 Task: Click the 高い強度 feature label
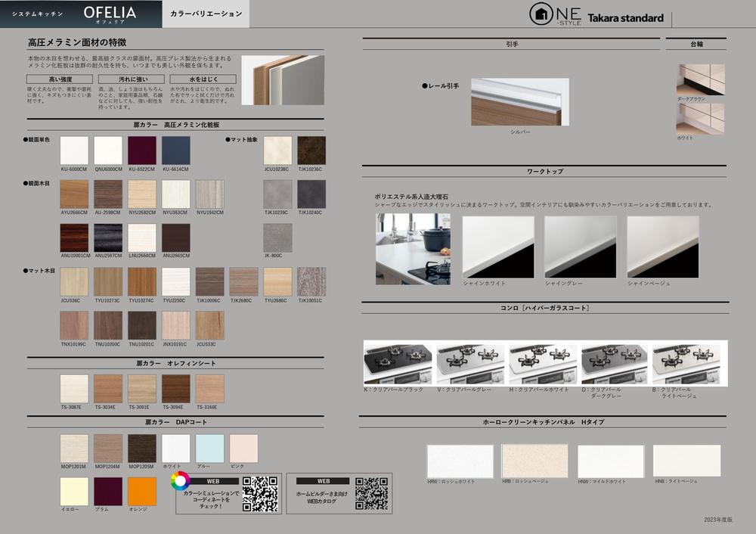tap(60, 79)
